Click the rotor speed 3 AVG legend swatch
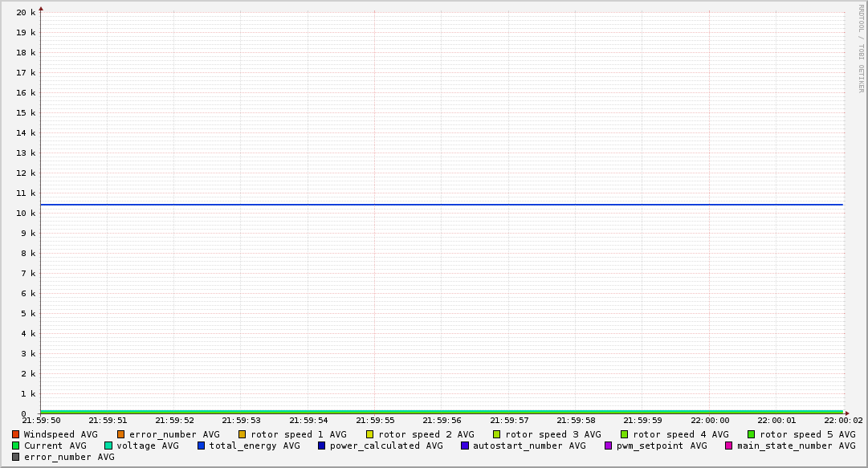 497,434
